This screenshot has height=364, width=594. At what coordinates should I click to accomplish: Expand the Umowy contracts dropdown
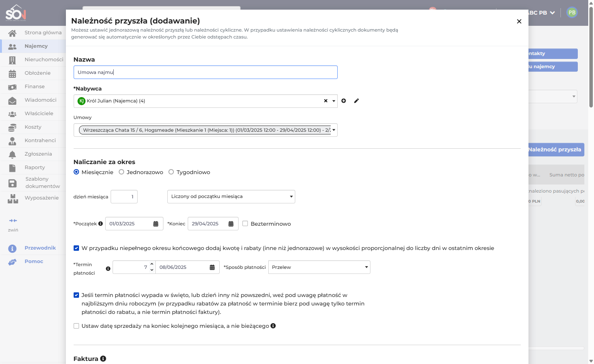click(334, 130)
